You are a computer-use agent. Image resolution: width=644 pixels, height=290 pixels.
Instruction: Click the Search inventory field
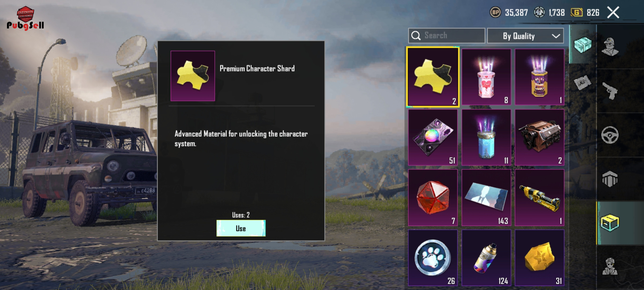447,36
